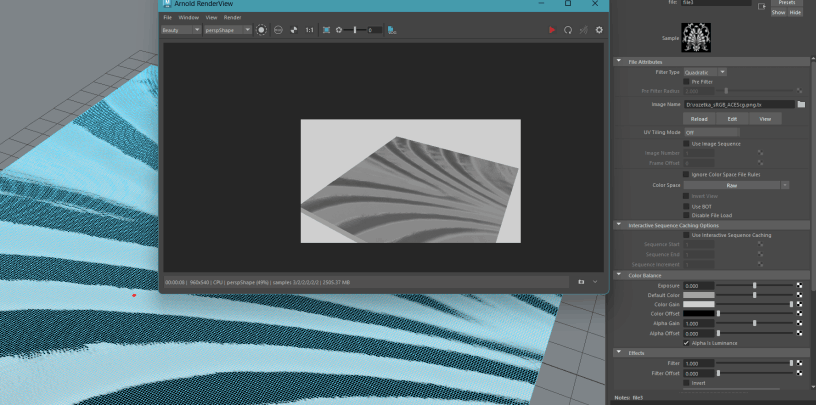816x405 pixels.
Task: Click the Color Gain color swatch
Action: click(x=698, y=304)
